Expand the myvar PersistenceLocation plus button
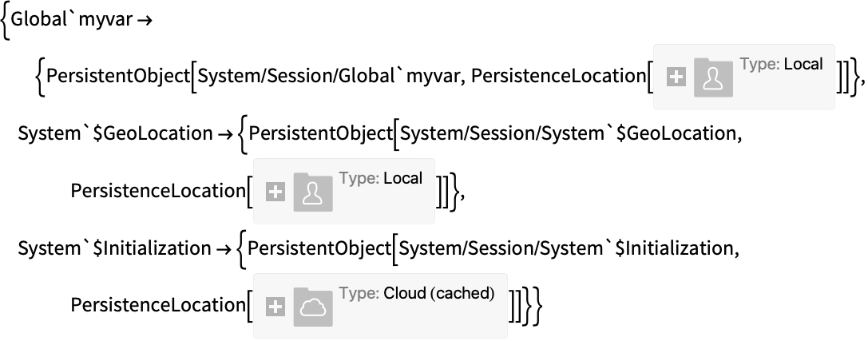Image resolution: width=868 pixels, height=341 pixels. tap(676, 77)
